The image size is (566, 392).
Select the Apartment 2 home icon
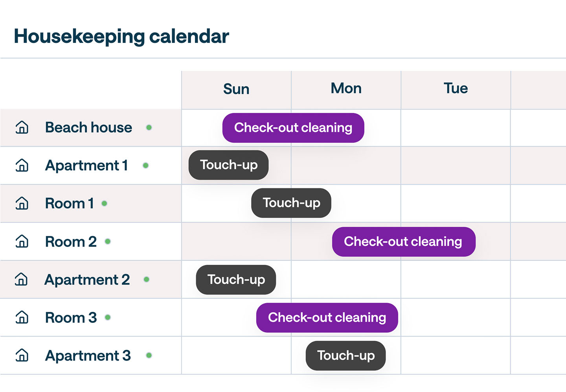pos(22,280)
